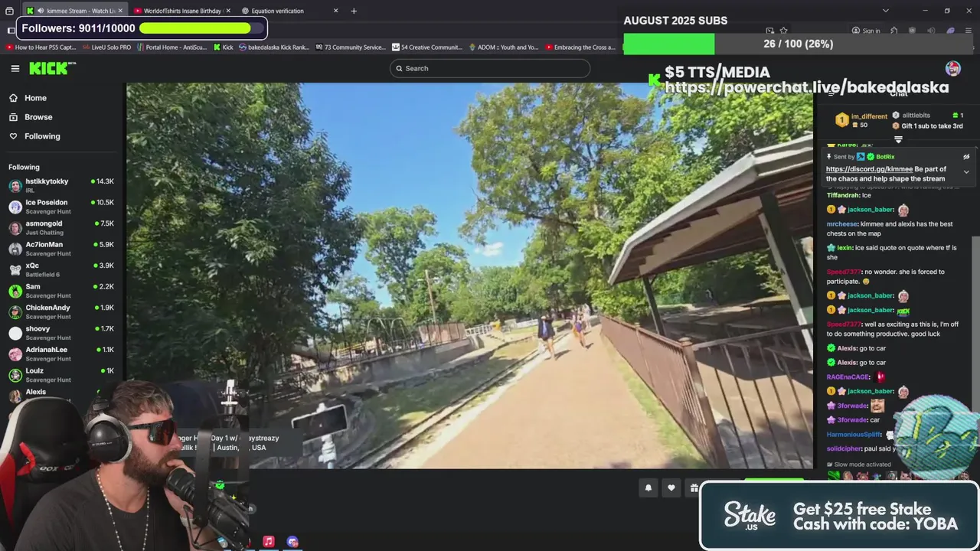The width and height of the screenshot is (980, 551).
Task: Open the 'Portal Home - AntiScu...' bookmark
Action: (171, 47)
